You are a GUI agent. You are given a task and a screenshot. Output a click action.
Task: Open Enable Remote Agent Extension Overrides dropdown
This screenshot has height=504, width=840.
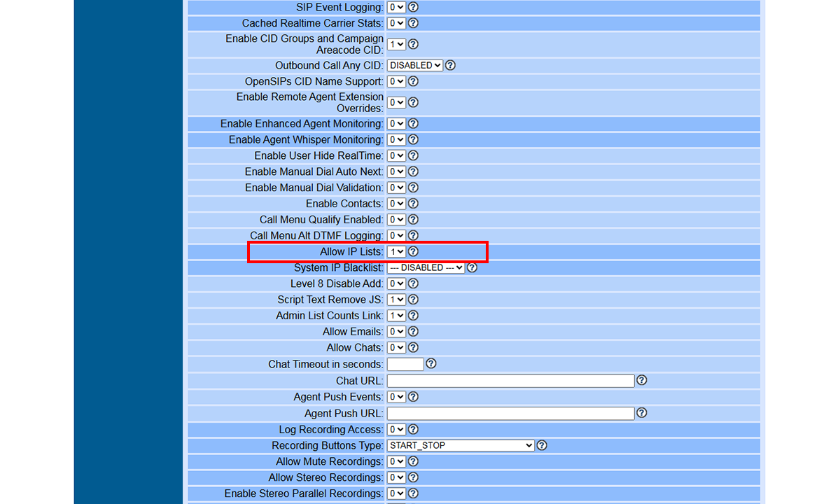point(396,102)
